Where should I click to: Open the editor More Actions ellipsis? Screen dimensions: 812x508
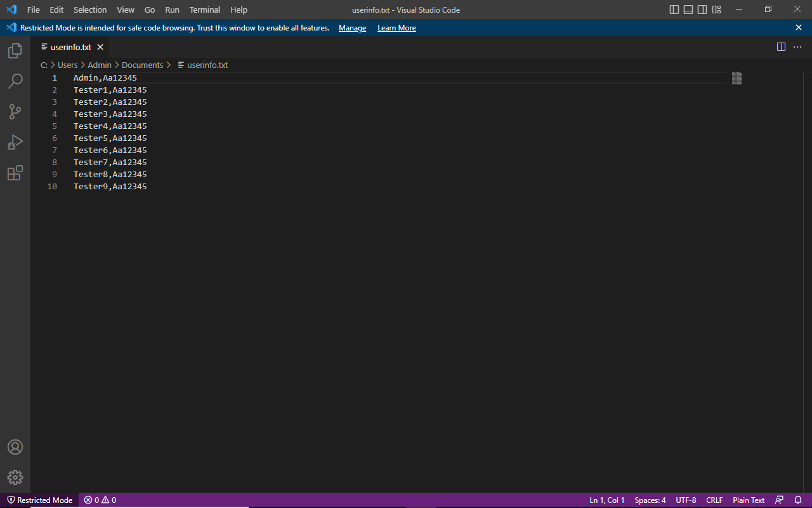point(797,47)
